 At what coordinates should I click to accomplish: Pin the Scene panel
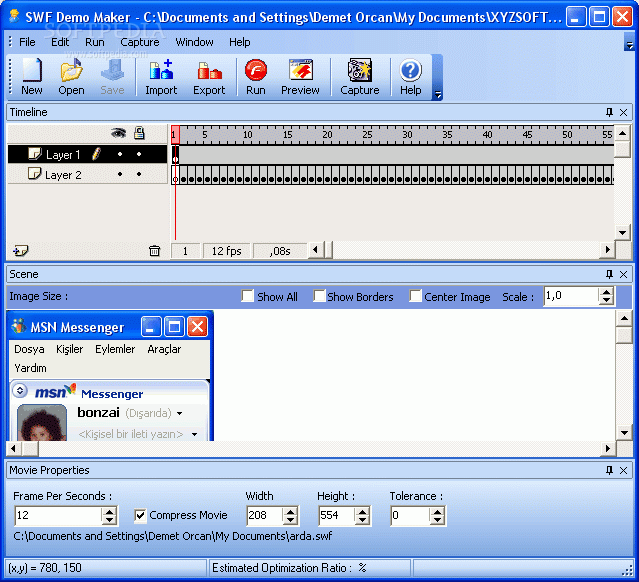[x=609, y=274]
